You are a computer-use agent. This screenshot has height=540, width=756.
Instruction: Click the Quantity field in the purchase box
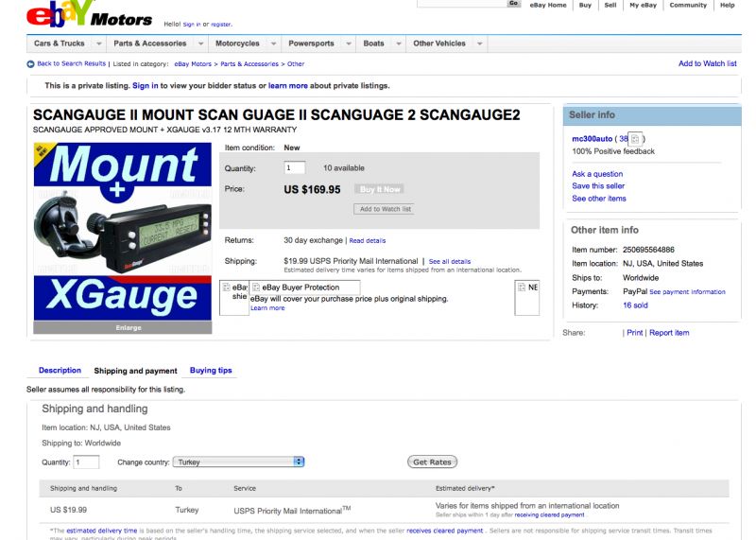295,168
